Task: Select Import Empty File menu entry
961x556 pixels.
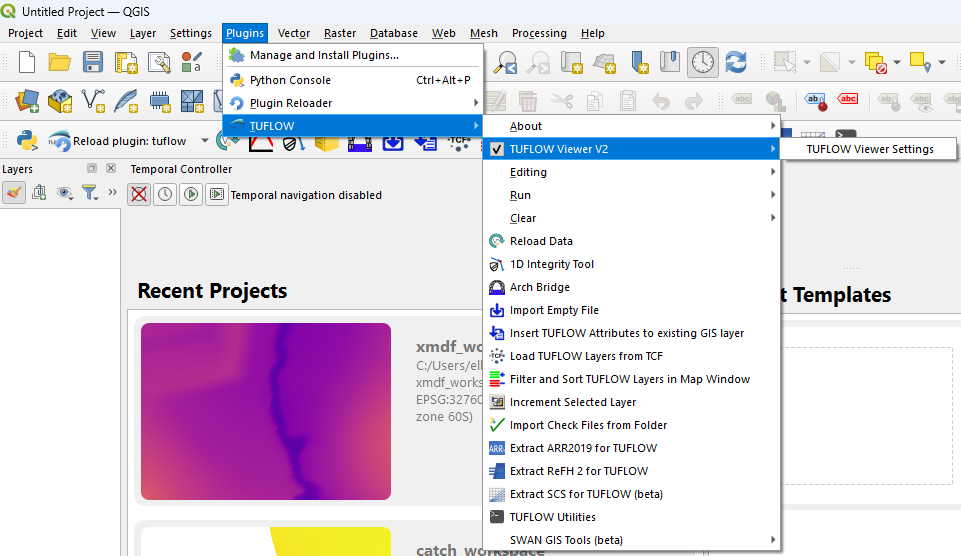Action: coord(554,310)
